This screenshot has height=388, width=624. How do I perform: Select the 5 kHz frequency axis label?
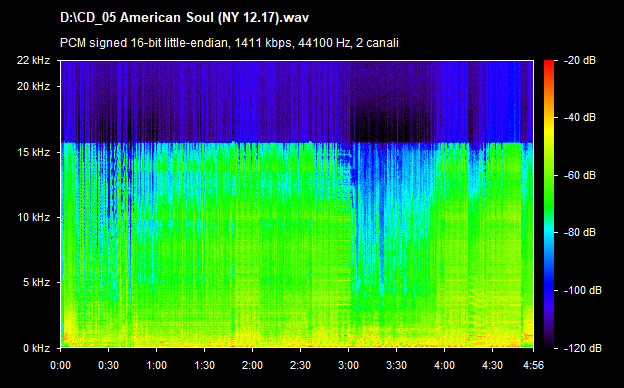36,283
